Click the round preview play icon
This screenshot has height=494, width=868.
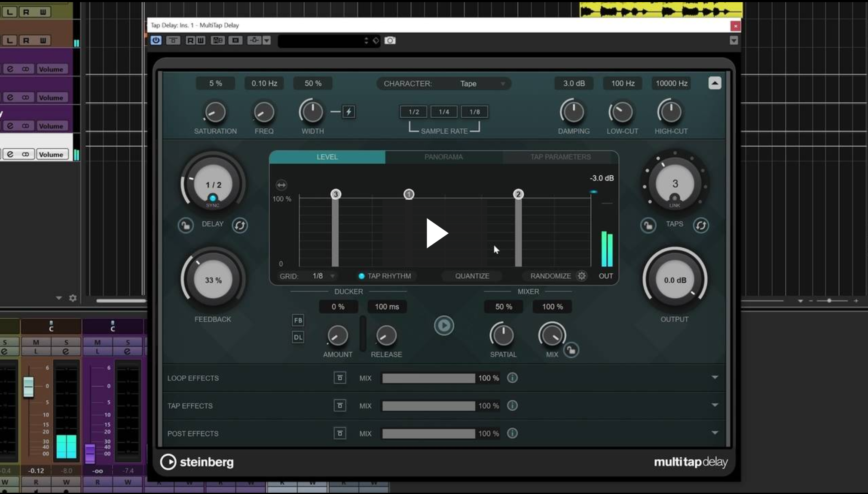click(444, 326)
